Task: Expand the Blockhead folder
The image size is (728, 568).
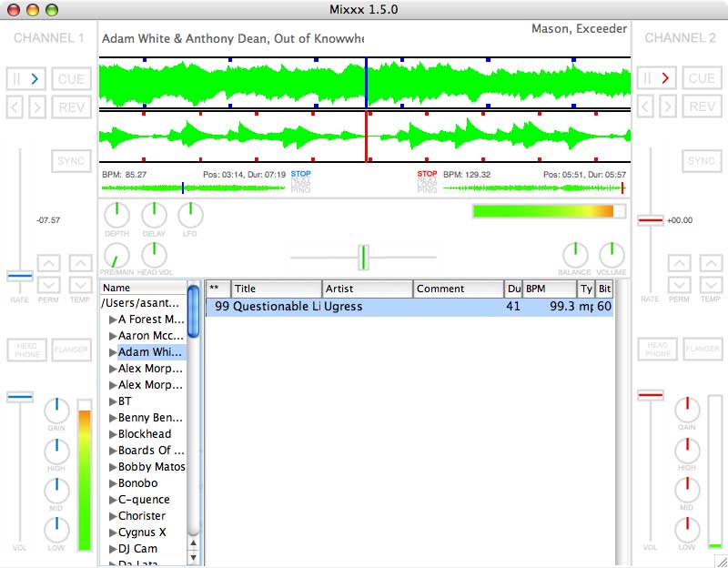Action: 112,434
